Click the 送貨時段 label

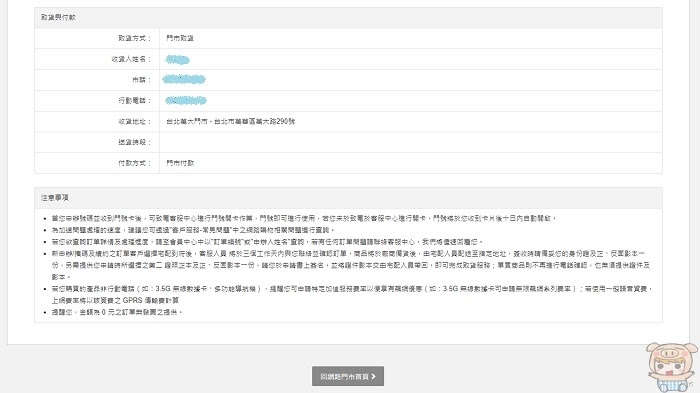click(x=134, y=142)
